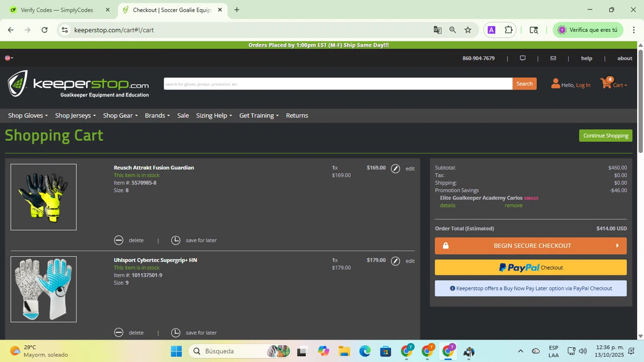Open the chat bubble icon in top bar
This screenshot has width=644, height=362.
click(x=522, y=58)
